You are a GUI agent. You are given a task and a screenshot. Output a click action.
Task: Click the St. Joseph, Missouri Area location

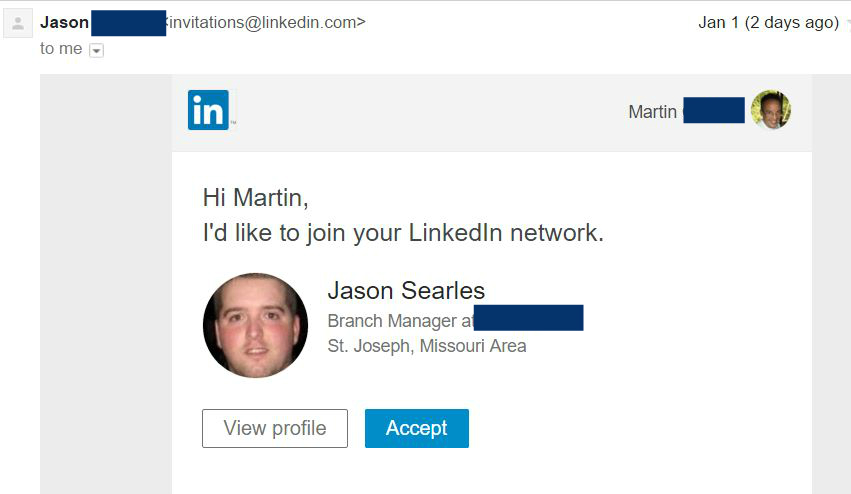click(426, 346)
